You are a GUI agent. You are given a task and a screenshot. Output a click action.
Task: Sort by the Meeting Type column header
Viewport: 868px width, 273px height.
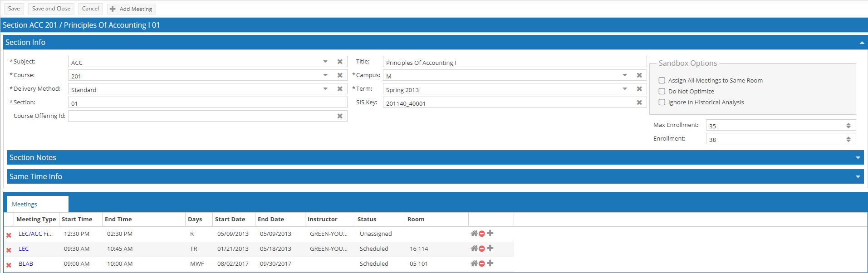[x=36, y=219]
